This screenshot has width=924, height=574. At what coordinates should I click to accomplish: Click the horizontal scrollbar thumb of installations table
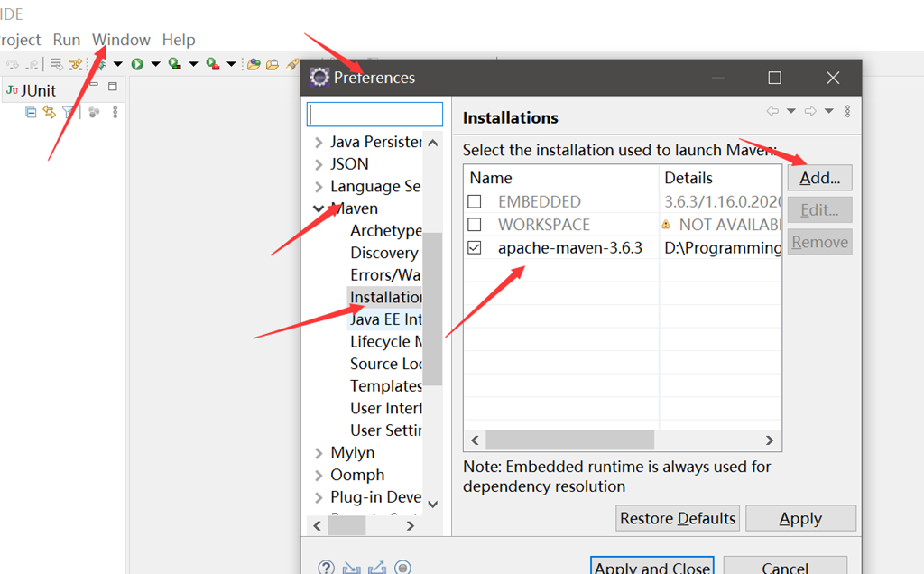click(x=570, y=440)
